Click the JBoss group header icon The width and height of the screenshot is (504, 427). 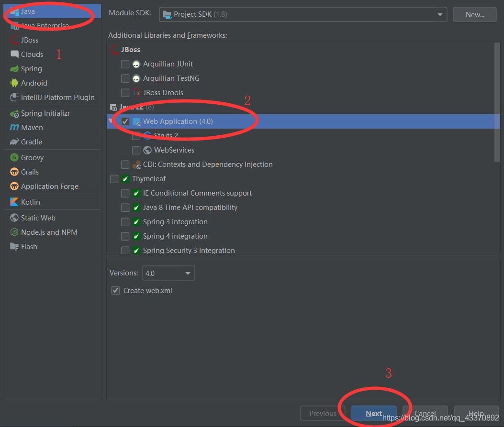(114, 50)
